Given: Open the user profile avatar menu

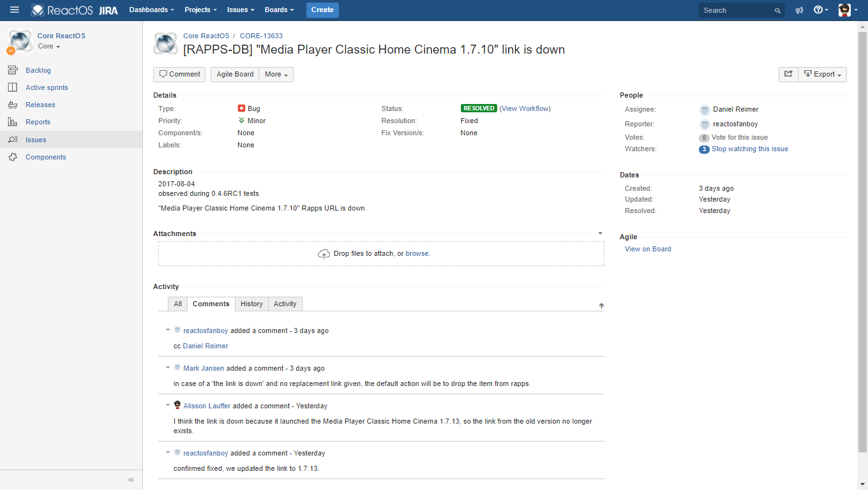Looking at the screenshot, I should pos(848,10).
